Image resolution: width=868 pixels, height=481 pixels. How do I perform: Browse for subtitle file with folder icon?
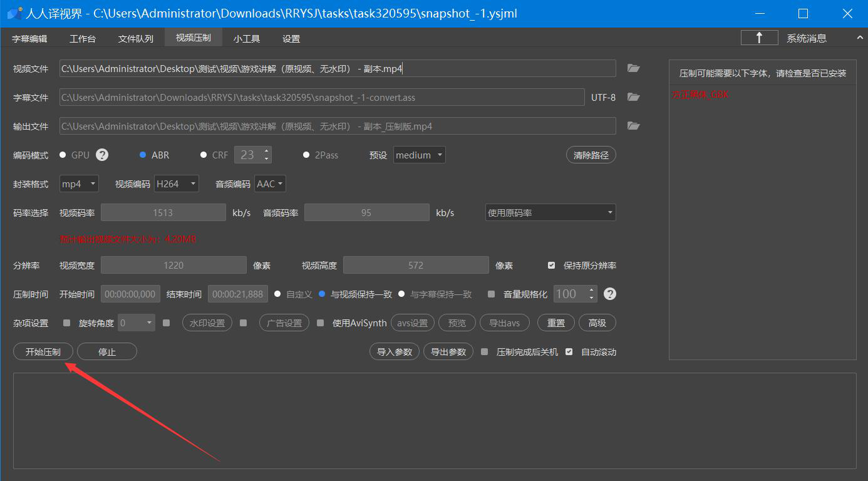click(633, 97)
